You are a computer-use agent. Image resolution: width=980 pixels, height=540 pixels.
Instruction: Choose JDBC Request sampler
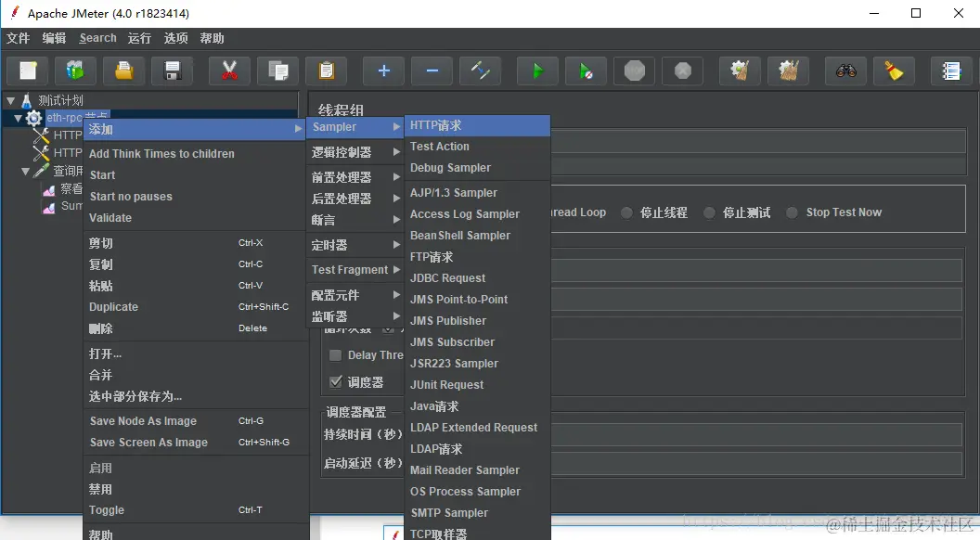(x=478, y=277)
